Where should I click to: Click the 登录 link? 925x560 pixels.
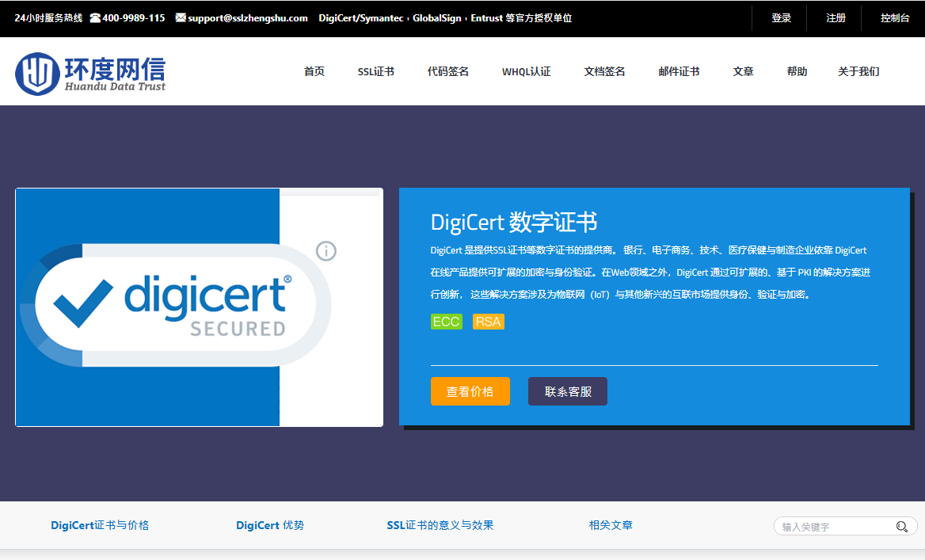point(781,18)
